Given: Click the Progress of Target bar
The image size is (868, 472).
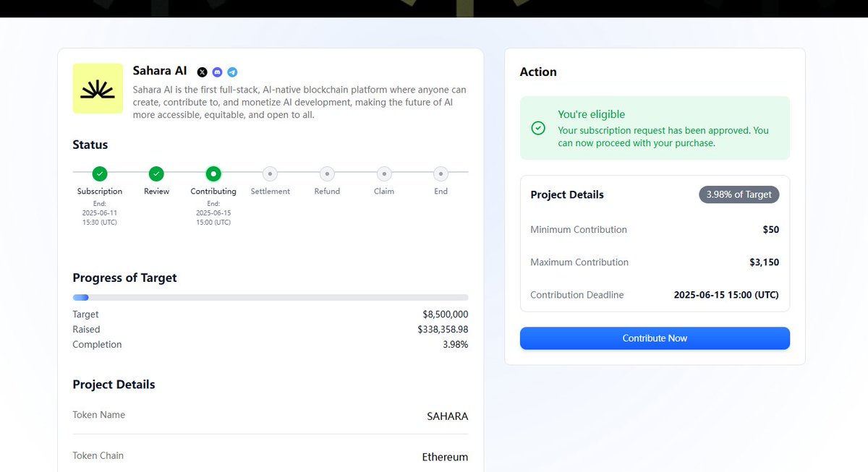Looking at the screenshot, I should point(271,297).
